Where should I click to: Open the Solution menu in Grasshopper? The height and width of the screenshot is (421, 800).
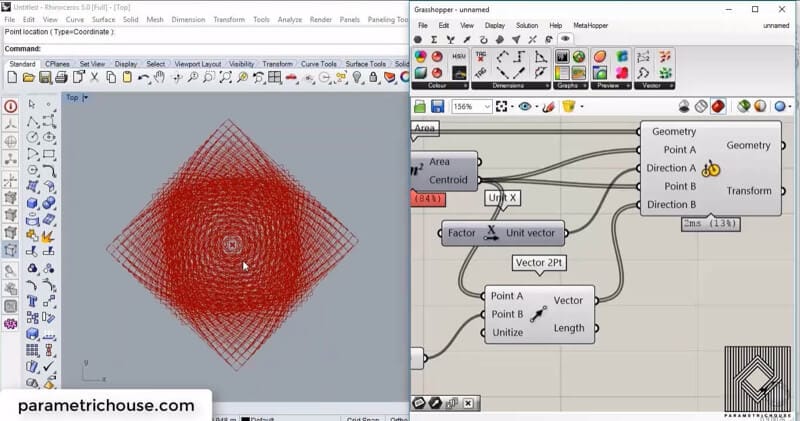pyautogui.click(x=526, y=25)
